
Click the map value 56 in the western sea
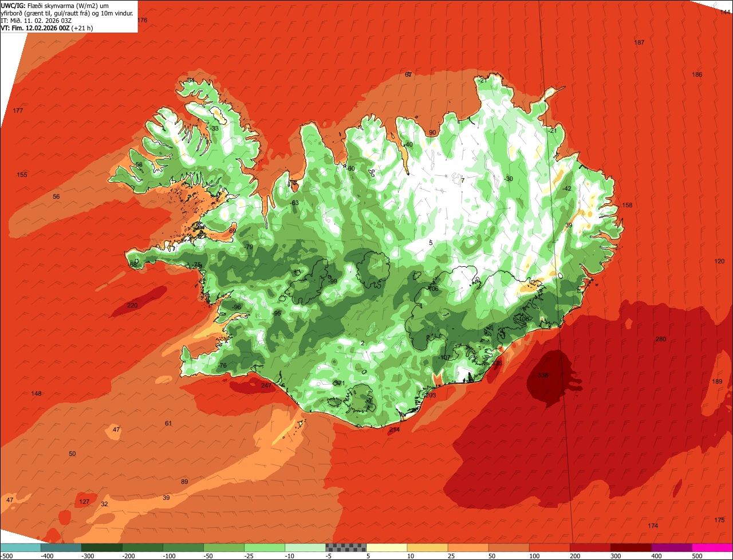pos(56,196)
